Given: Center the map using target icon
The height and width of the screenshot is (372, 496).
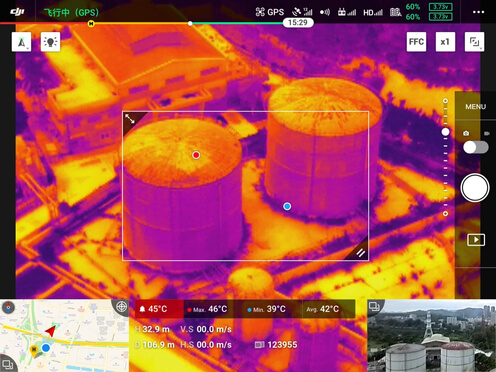Looking at the screenshot, I should point(121,306).
